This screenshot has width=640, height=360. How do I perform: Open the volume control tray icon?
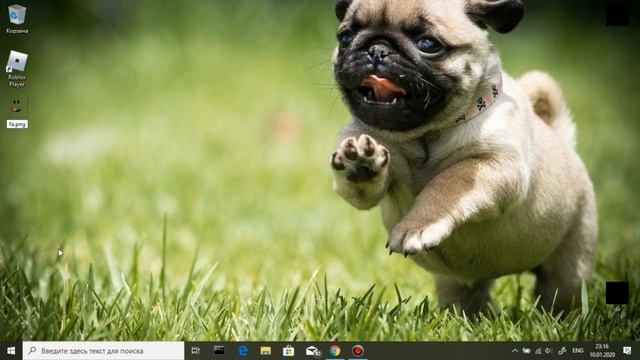tap(548, 351)
